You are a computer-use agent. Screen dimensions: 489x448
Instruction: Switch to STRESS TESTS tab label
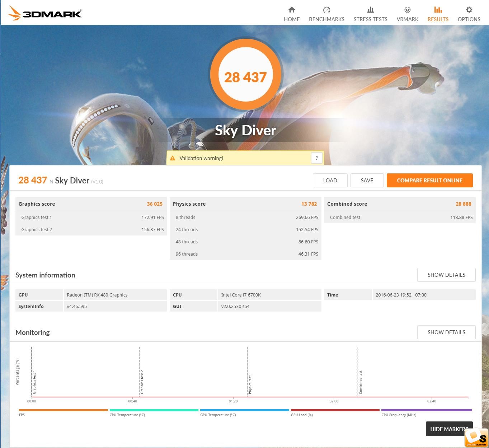[x=371, y=19]
